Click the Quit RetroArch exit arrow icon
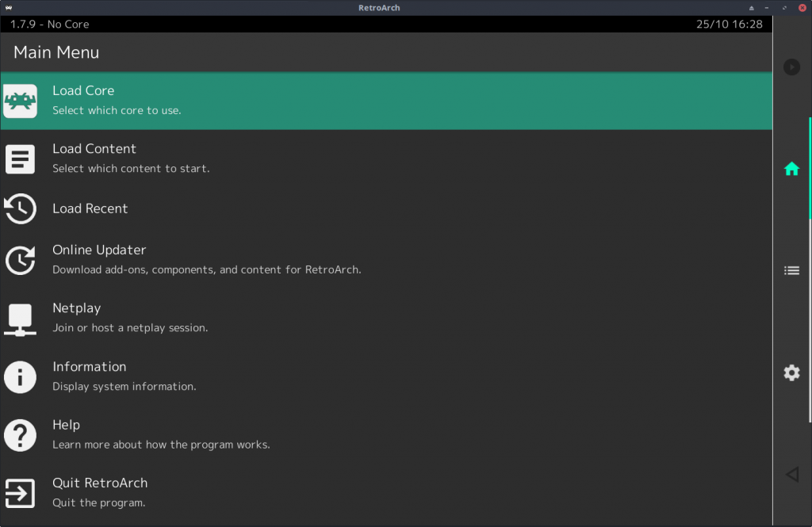The image size is (812, 527). [20, 494]
